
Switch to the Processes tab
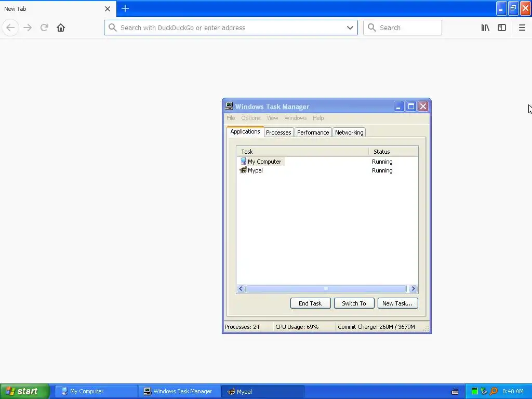(278, 132)
